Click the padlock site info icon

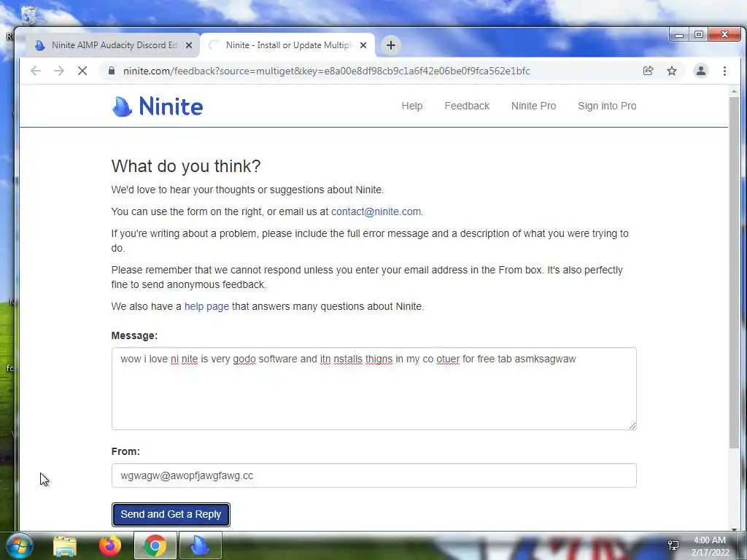112,71
